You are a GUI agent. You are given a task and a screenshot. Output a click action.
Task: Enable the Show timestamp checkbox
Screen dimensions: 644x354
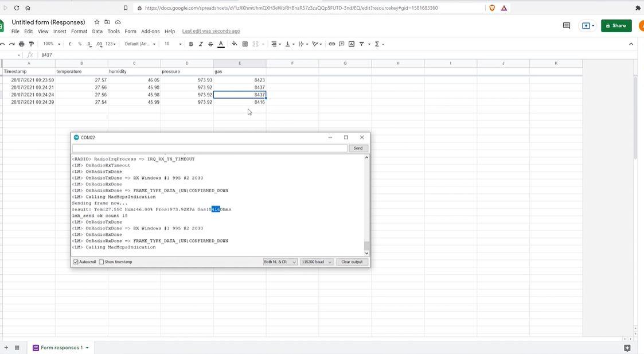coord(101,262)
